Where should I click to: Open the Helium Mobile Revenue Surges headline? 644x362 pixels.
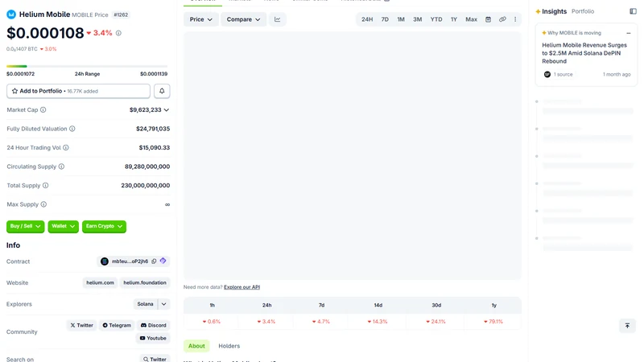pos(584,53)
